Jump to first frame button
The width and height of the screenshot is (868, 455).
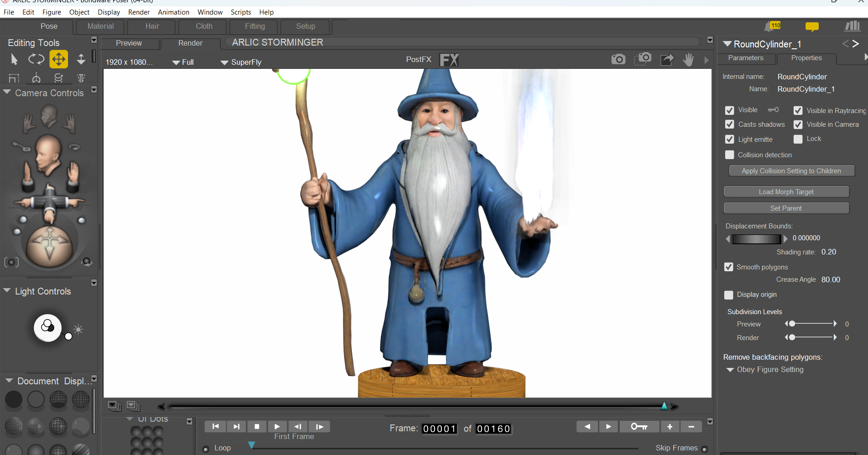tap(215, 427)
